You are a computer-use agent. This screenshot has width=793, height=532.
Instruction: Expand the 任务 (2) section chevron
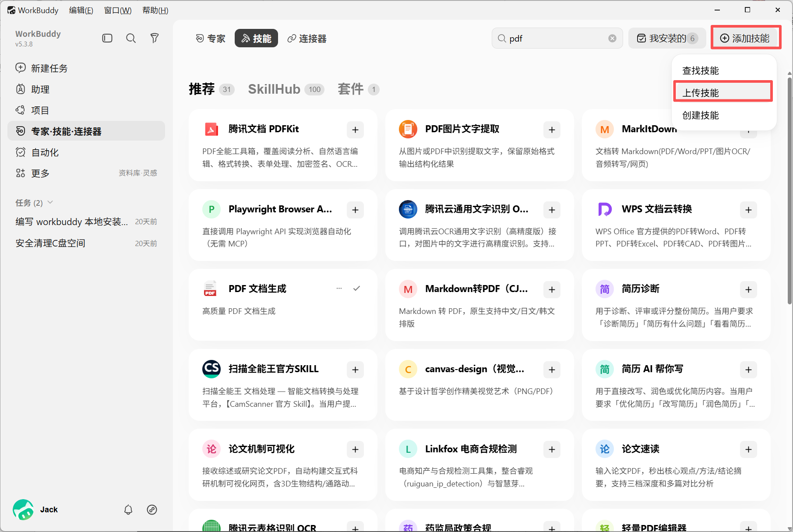[x=50, y=202]
